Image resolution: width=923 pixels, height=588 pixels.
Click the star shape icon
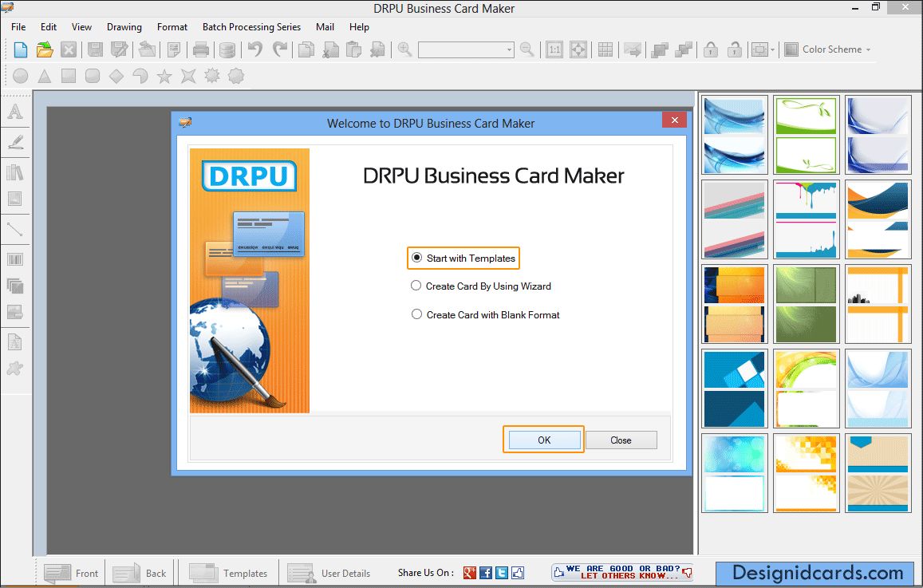click(x=164, y=77)
